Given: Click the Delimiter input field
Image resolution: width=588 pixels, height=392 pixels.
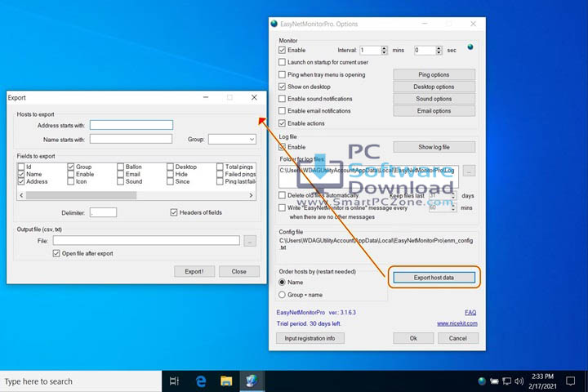Looking at the screenshot, I should click(103, 212).
